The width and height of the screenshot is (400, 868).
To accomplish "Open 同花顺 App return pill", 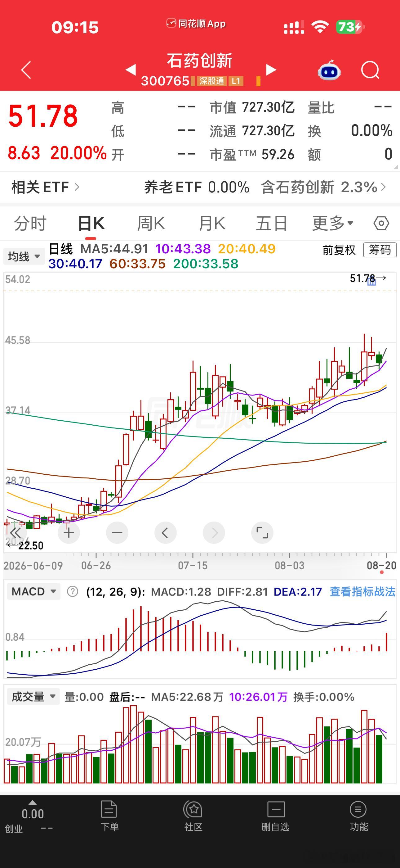I will (x=196, y=24).
